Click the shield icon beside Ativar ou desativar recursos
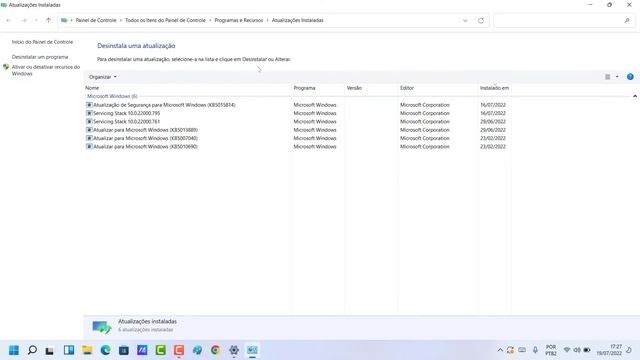The height and width of the screenshot is (360, 640). tap(6, 67)
